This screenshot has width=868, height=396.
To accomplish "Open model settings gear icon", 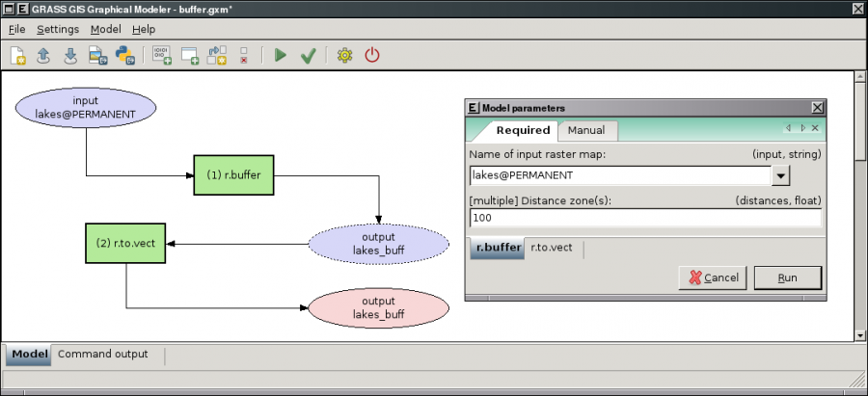I will pos(344,55).
